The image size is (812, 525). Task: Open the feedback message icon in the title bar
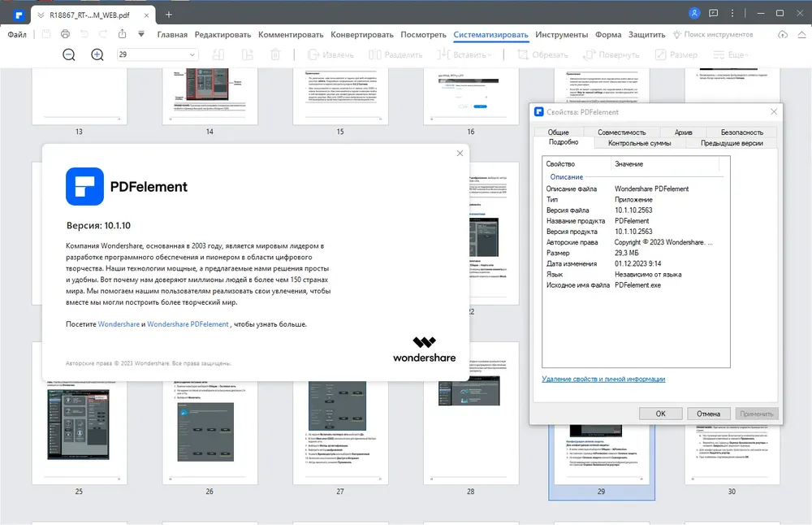click(x=714, y=14)
